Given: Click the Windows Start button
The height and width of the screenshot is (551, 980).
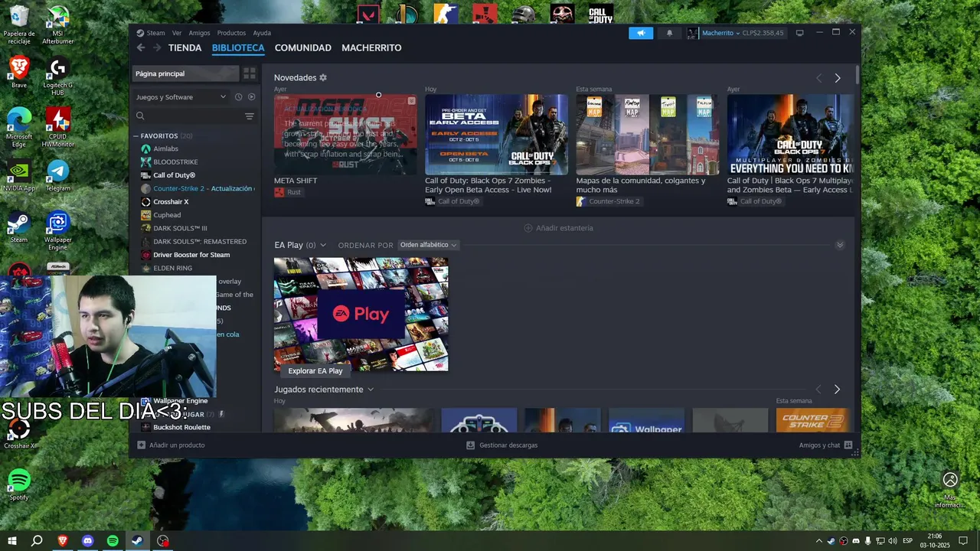Looking at the screenshot, I should [x=11, y=541].
